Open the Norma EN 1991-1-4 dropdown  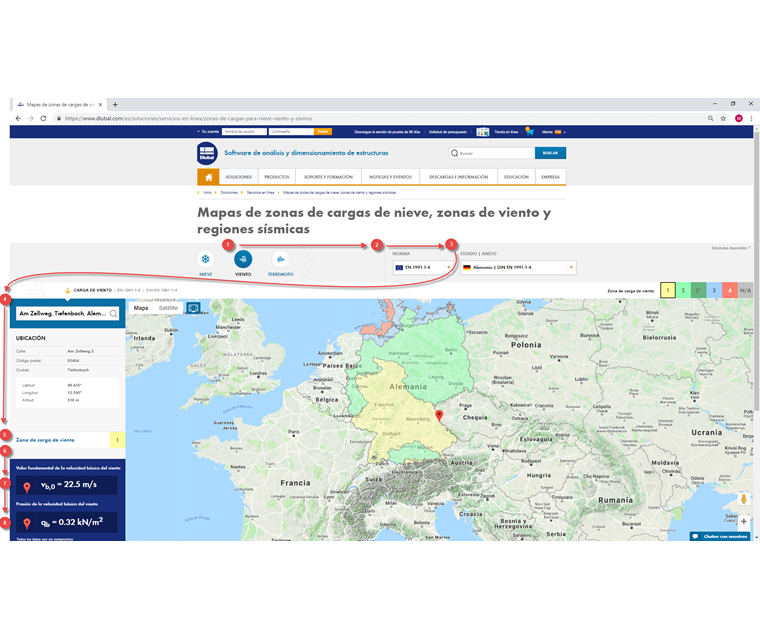click(x=423, y=267)
